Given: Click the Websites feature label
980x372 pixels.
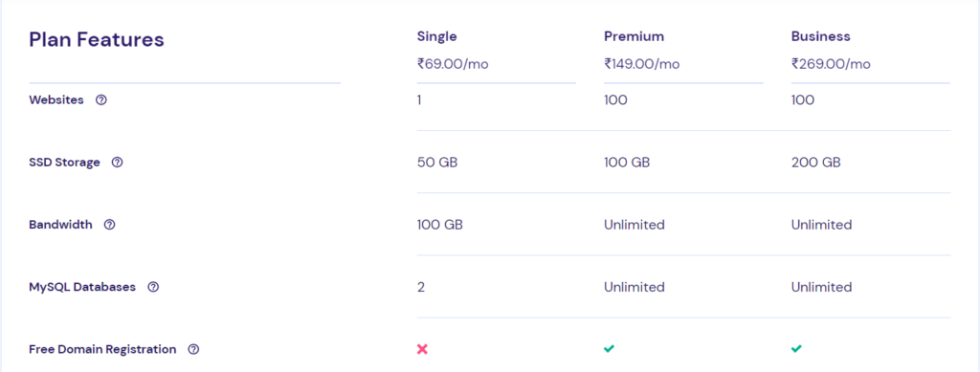Looking at the screenshot, I should [56, 99].
